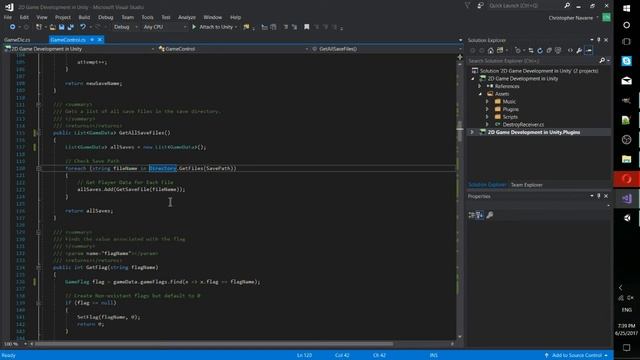Click the View Code icon in Solution Explorer
The height and width of the screenshot is (360, 640).
tap(570, 51)
